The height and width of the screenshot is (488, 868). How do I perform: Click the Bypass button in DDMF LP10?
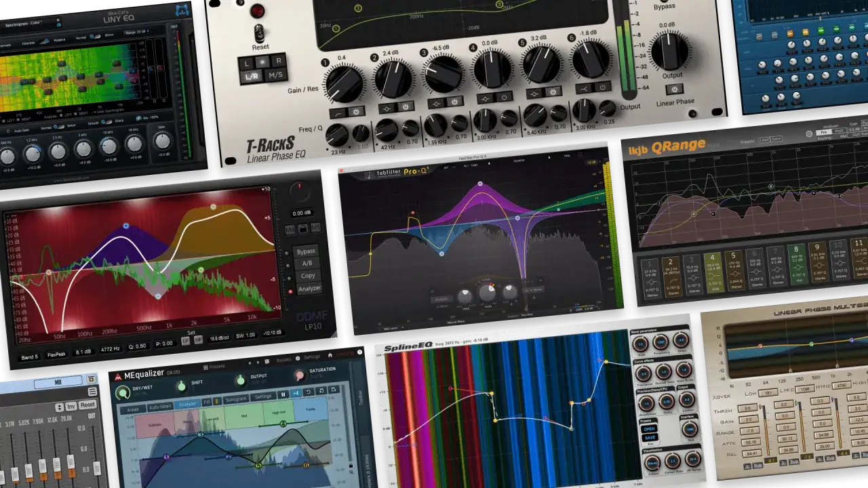point(307,251)
